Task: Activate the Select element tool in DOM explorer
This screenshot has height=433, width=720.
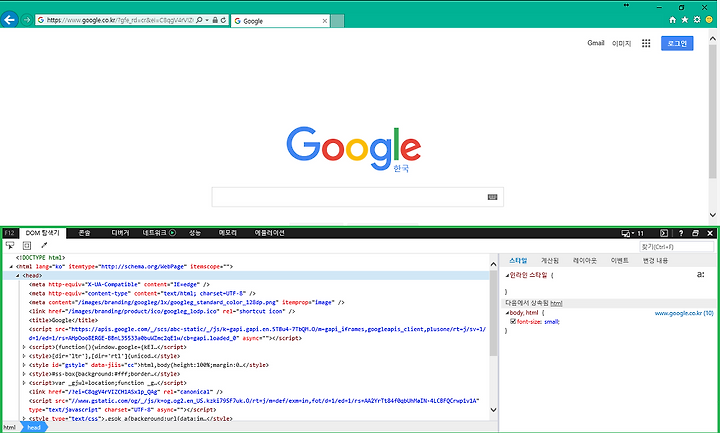Action: click(10, 245)
